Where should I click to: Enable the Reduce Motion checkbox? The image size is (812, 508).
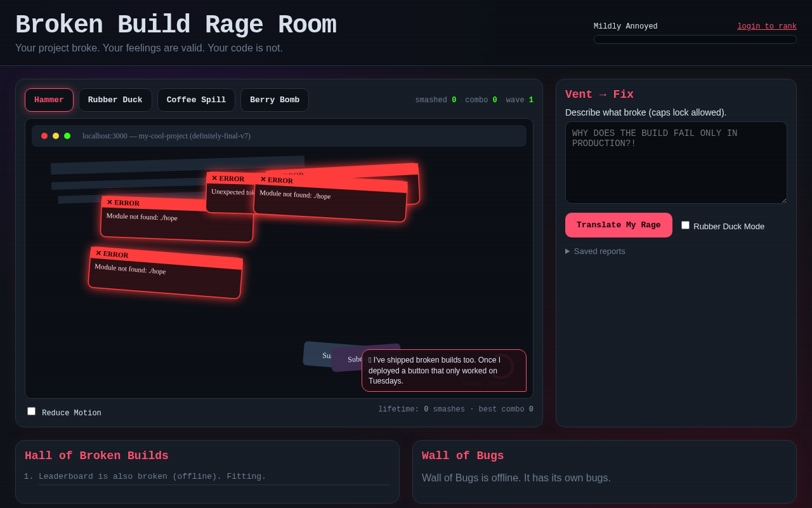[31, 411]
